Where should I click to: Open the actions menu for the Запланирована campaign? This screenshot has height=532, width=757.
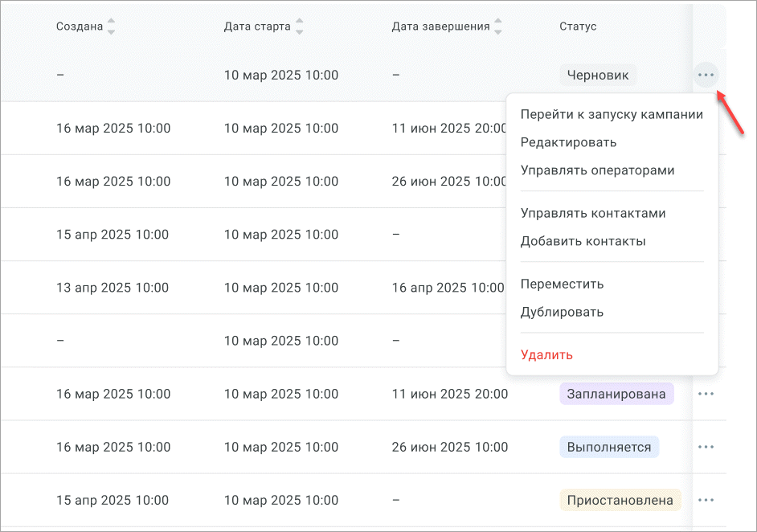[706, 394]
